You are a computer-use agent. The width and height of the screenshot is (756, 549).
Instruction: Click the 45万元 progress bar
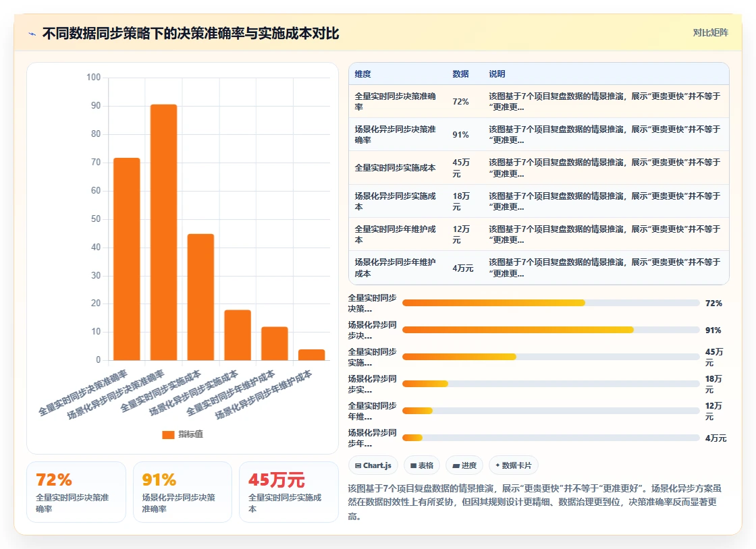551,357
